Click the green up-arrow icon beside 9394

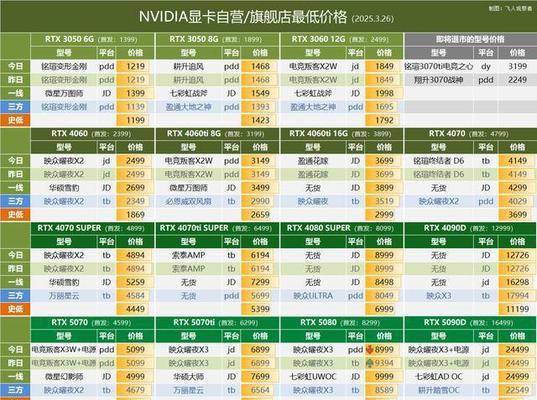click(x=369, y=363)
